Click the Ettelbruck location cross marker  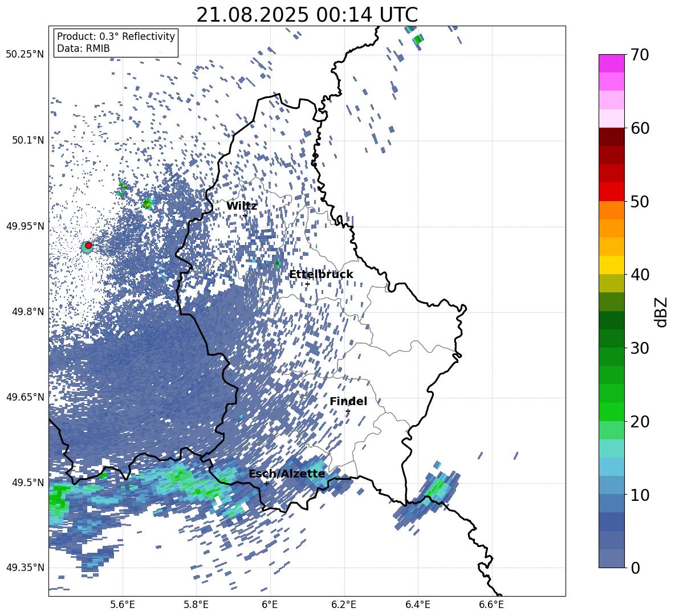point(307,284)
